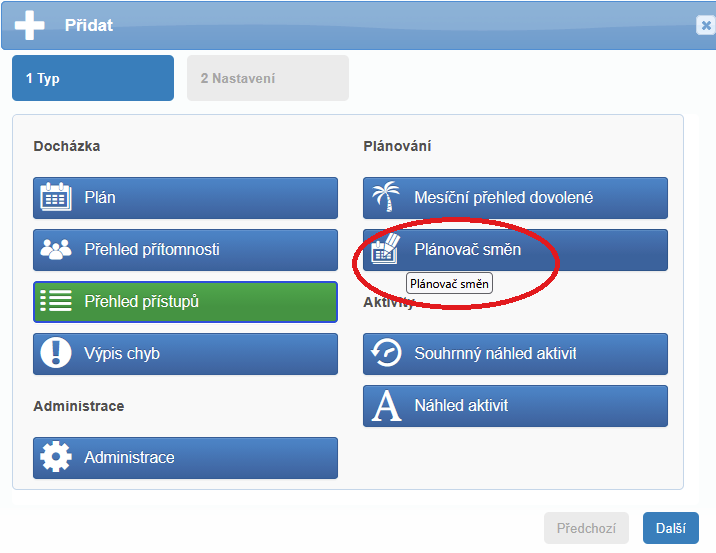Click the plus icon in dialog header

(x=30, y=25)
